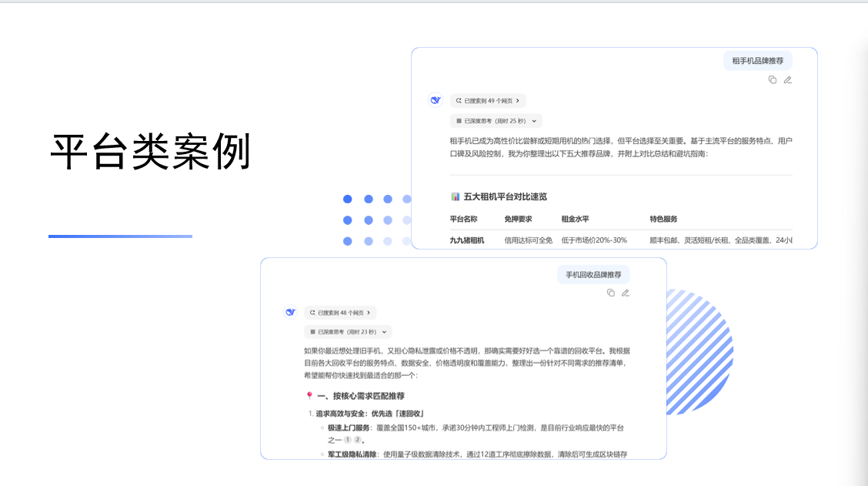The height and width of the screenshot is (486, 868).
Task: Click edit pencil icon under 租手机品牌推荐 message
Action: pyautogui.click(x=787, y=80)
